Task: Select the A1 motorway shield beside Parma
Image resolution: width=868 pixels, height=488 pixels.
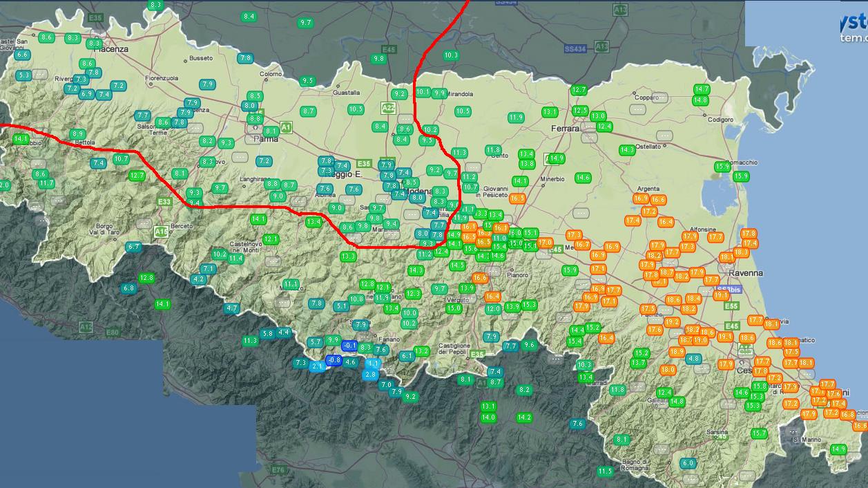Action: coord(286,127)
